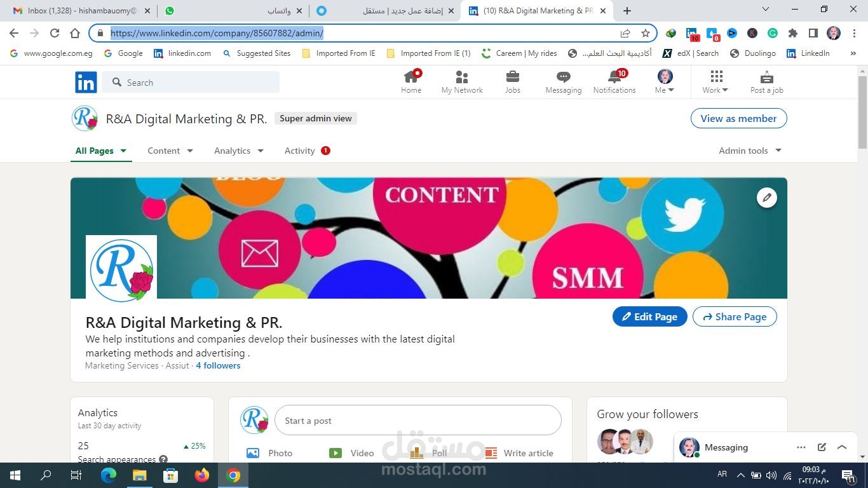Expand Admin tools dropdown
Image resolution: width=868 pixels, height=488 pixels.
coord(750,151)
